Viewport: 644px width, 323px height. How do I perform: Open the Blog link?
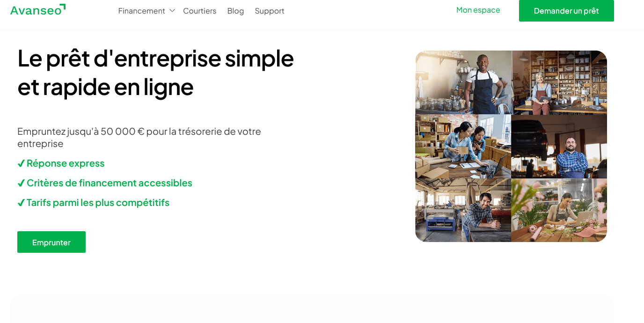(x=235, y=11)
